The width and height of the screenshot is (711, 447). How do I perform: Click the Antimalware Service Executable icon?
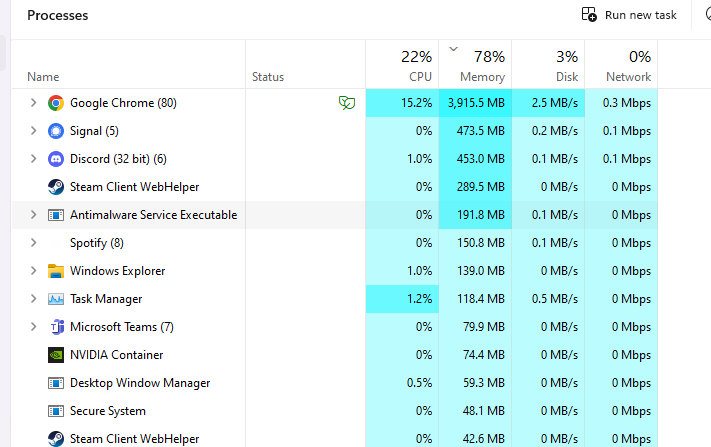(56, 215)
